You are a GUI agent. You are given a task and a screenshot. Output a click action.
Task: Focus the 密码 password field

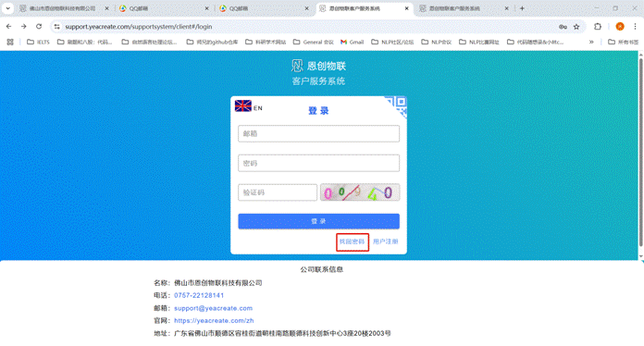point(318,163)
